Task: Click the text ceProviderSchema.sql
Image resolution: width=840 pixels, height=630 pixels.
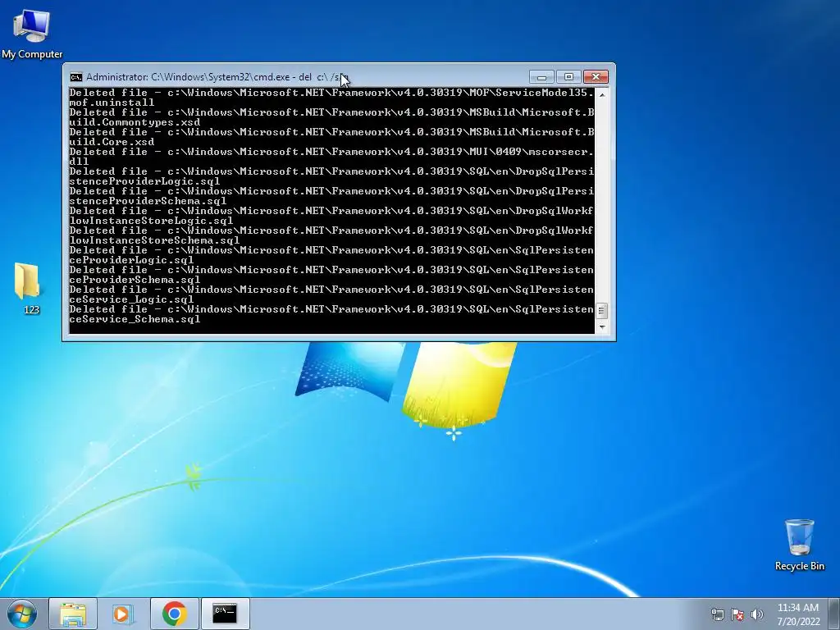Action: pyautogui.click(x=135, y=280)
